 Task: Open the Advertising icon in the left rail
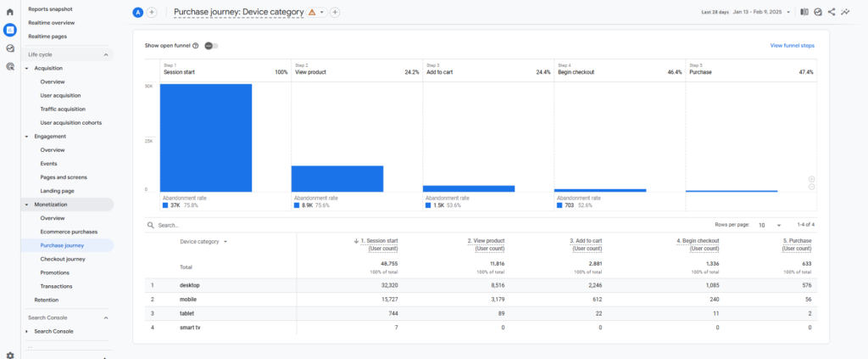9,66
